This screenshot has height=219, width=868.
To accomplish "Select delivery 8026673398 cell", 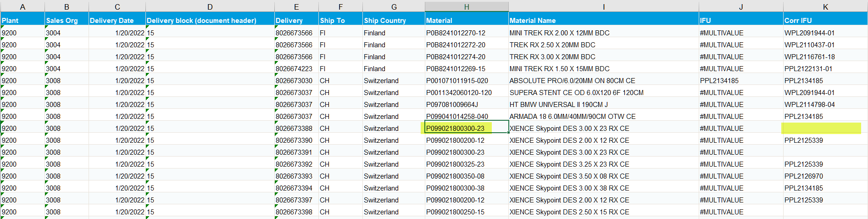I will coord(296,212).
